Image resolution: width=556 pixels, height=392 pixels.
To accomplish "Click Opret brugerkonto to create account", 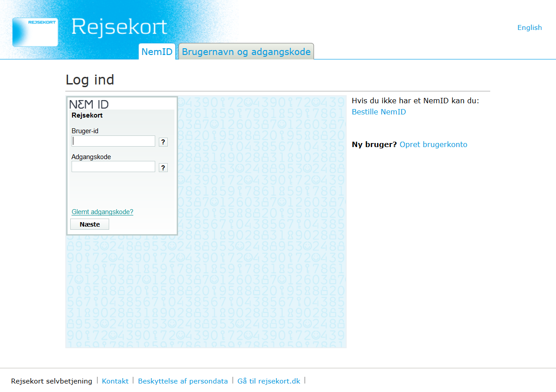I will (x=433, y=144).
